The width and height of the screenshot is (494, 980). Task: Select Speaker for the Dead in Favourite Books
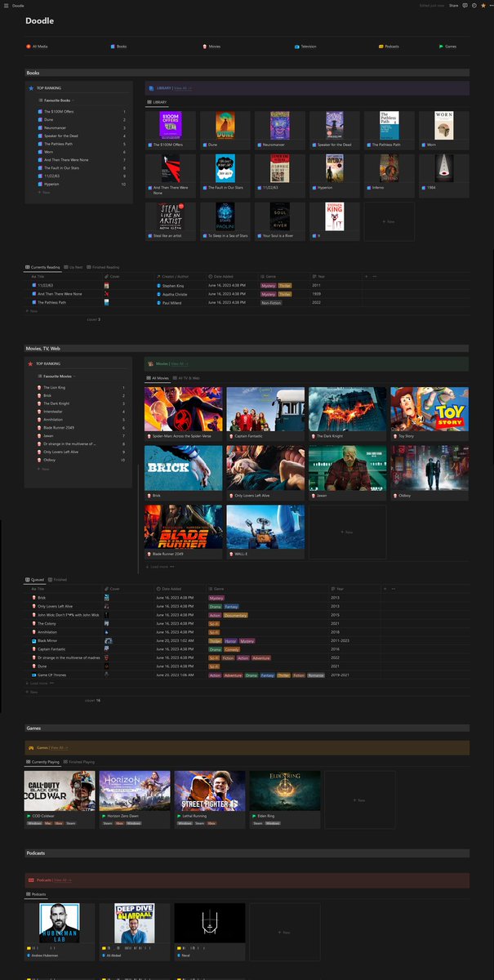pyautogui.click(x=82, y=136)
